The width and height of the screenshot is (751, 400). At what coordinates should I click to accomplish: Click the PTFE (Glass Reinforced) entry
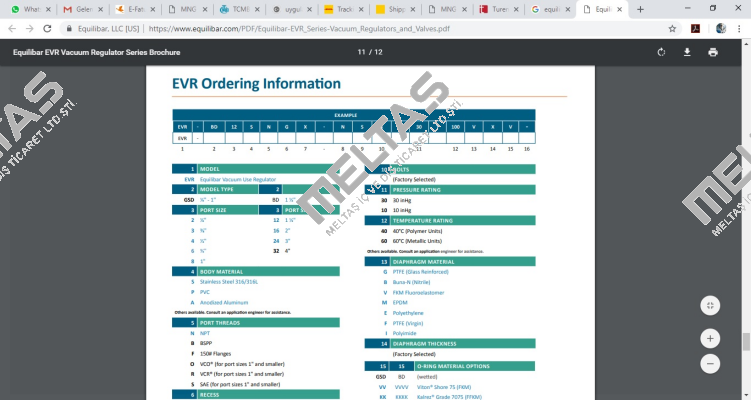point(421,272)
